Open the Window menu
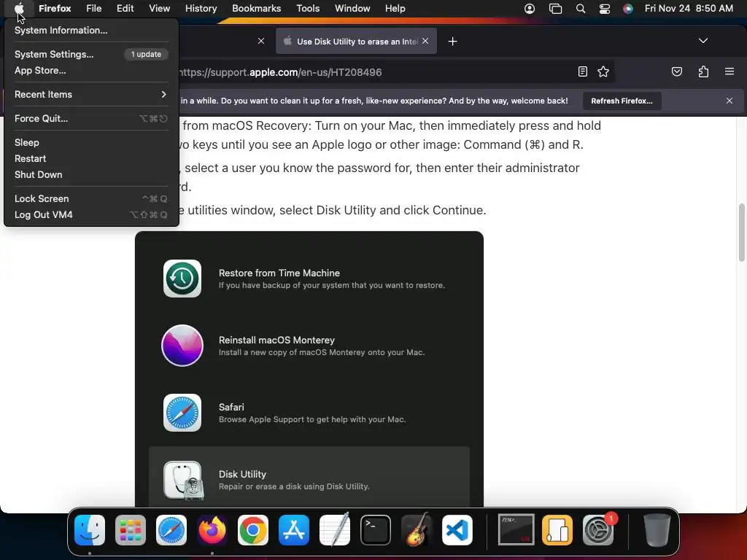Screen dimensions: 747x560 click(x=352, y=9)
